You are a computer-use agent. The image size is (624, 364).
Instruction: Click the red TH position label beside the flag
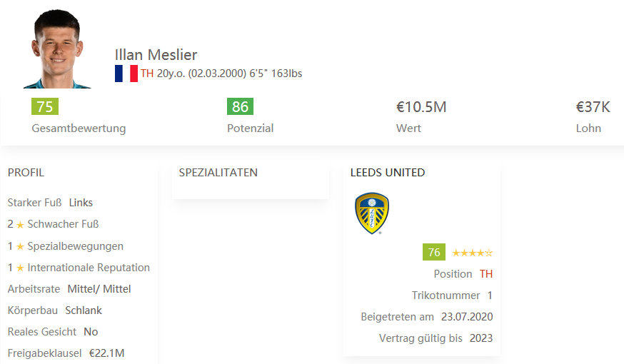click(147, 74)
